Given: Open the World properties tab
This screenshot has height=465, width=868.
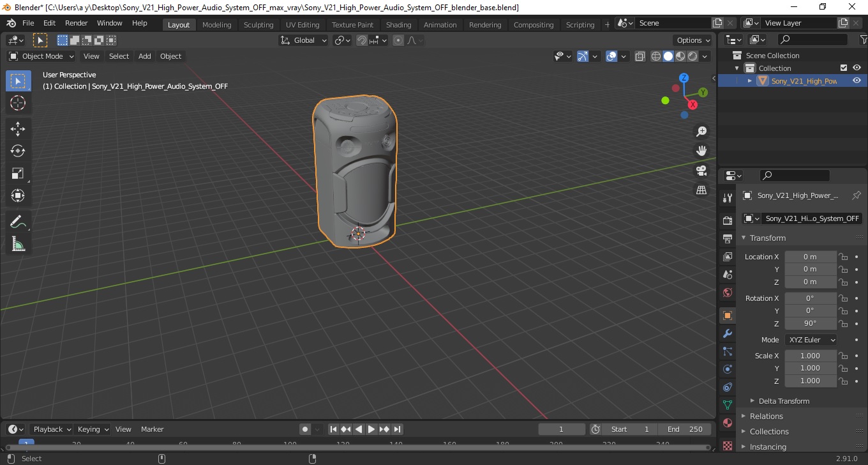Looking at the screenshot, I should coord(727,293).
